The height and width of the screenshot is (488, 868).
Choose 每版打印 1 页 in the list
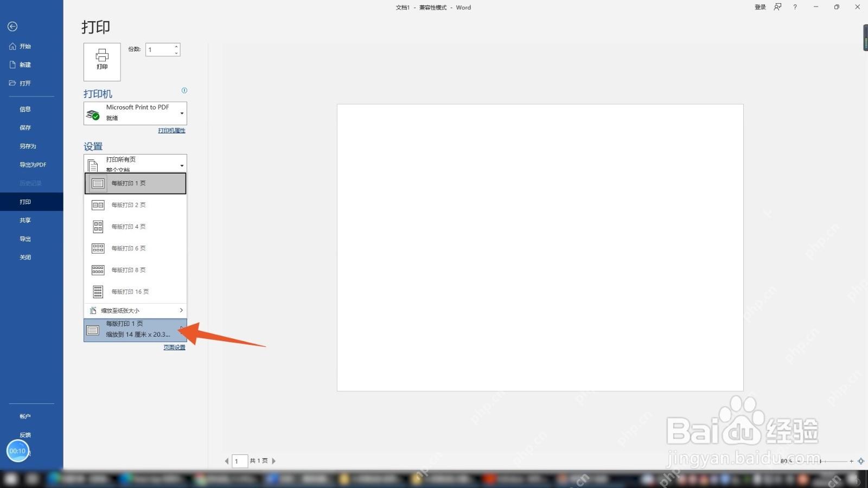135,183
